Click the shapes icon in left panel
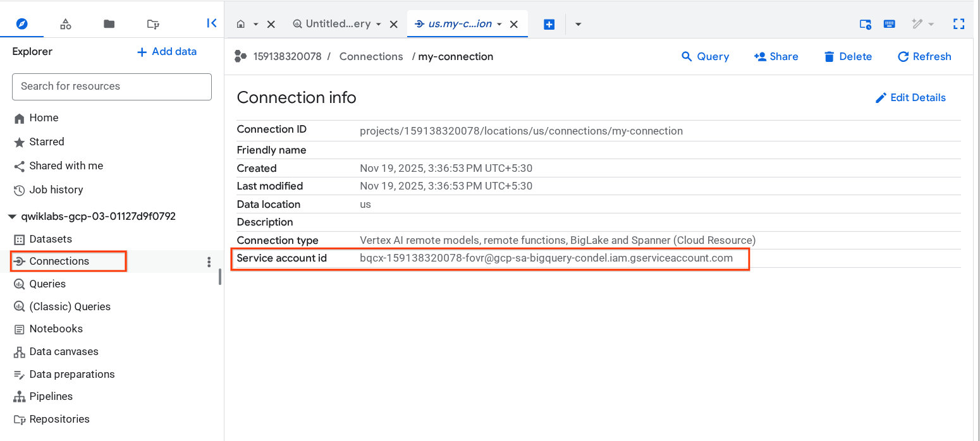980x441 pixels. 65,24
